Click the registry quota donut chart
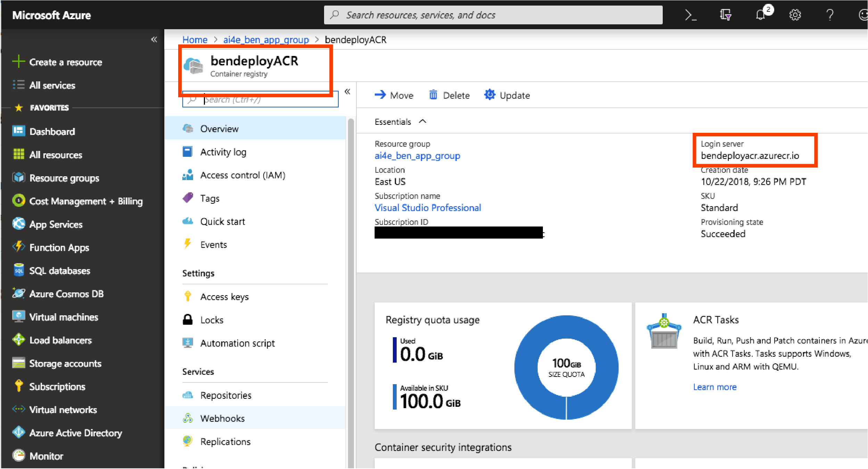868x469 pixels. click(566, 367)
